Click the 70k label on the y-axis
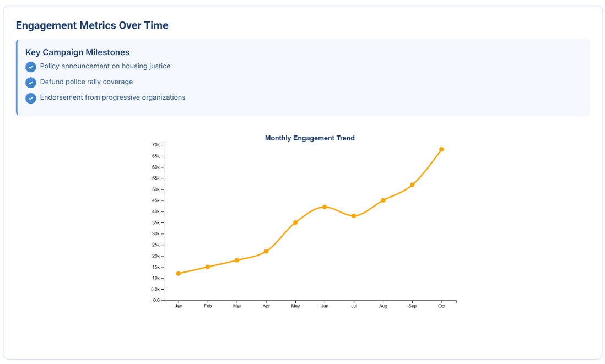605x364 pixels. click(155, 145)
